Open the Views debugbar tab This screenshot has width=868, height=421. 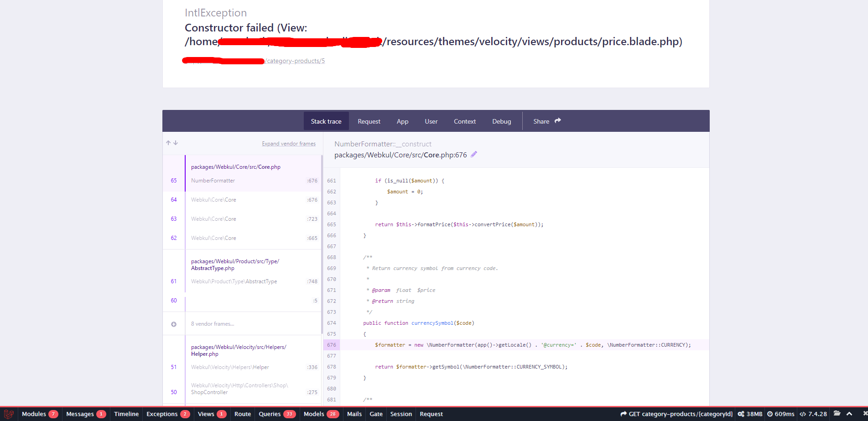tap(212, 414)
